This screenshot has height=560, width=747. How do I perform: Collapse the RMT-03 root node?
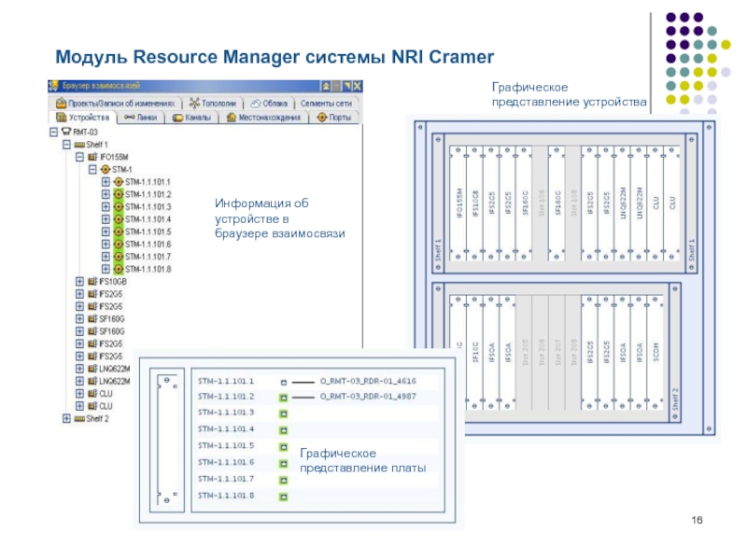53,133
